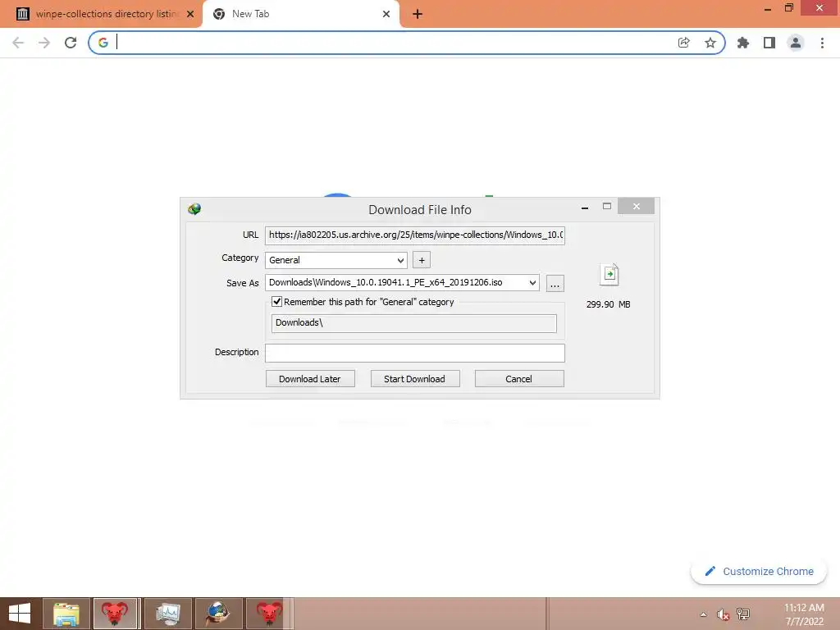Choose Download Later in the dialog

309,379
